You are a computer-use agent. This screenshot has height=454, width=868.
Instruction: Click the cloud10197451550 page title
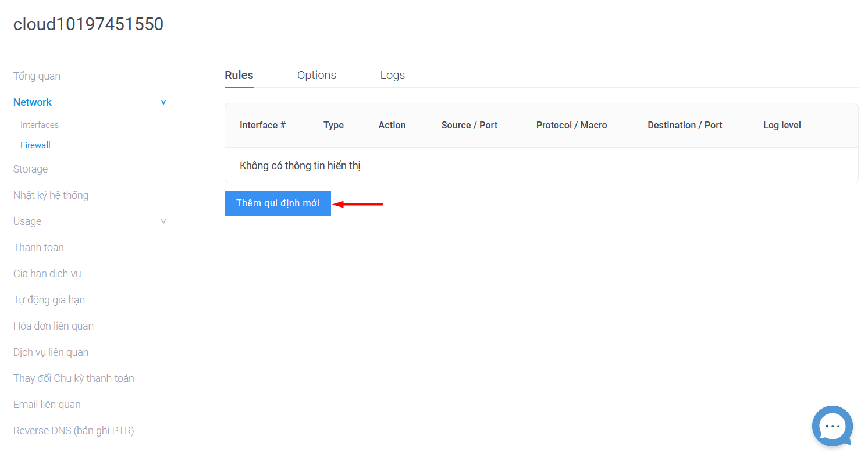point(88,24)
